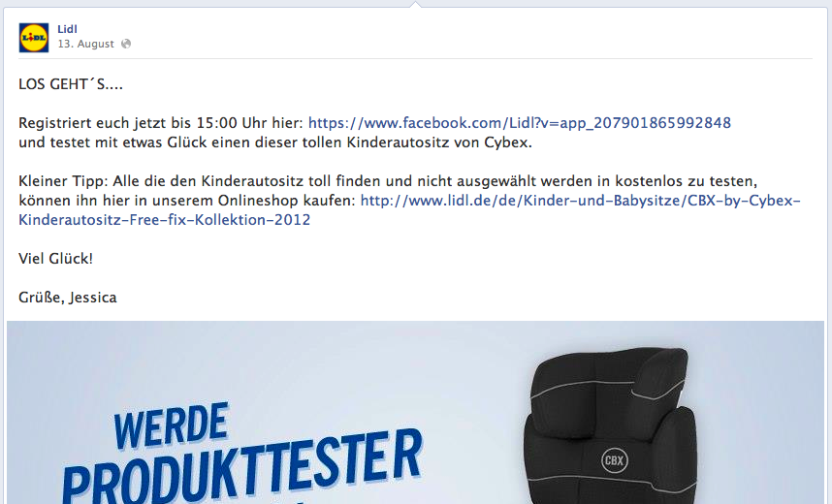Click the post pointer arrow at top
This screenshot has width=832, height=504.
pyautogui.click(x=416, y=5)
